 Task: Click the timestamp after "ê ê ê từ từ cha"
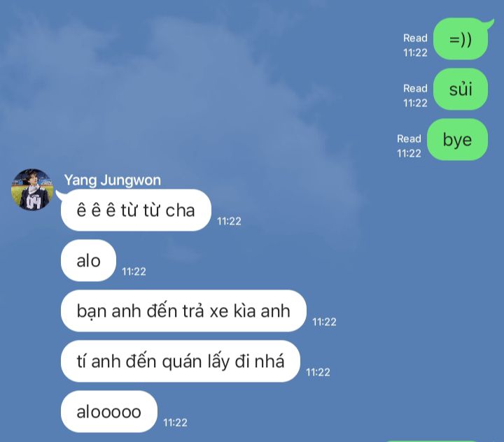point(229,221)
